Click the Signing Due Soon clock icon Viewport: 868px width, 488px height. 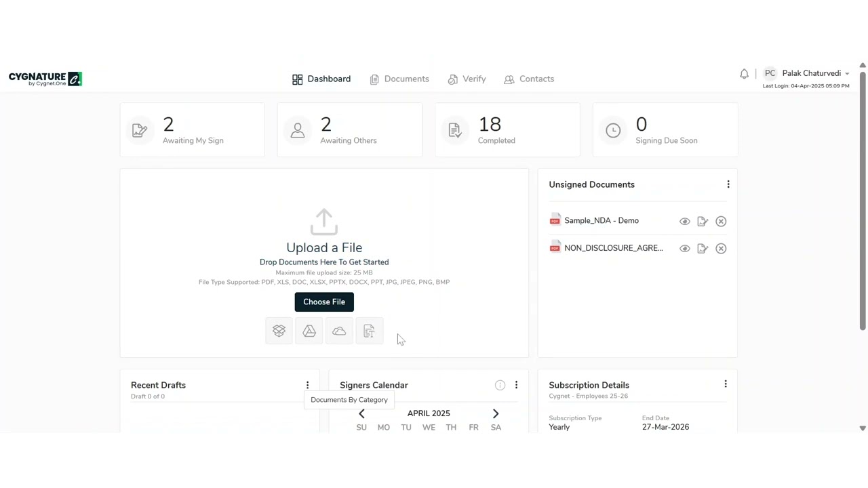(613, 130)
